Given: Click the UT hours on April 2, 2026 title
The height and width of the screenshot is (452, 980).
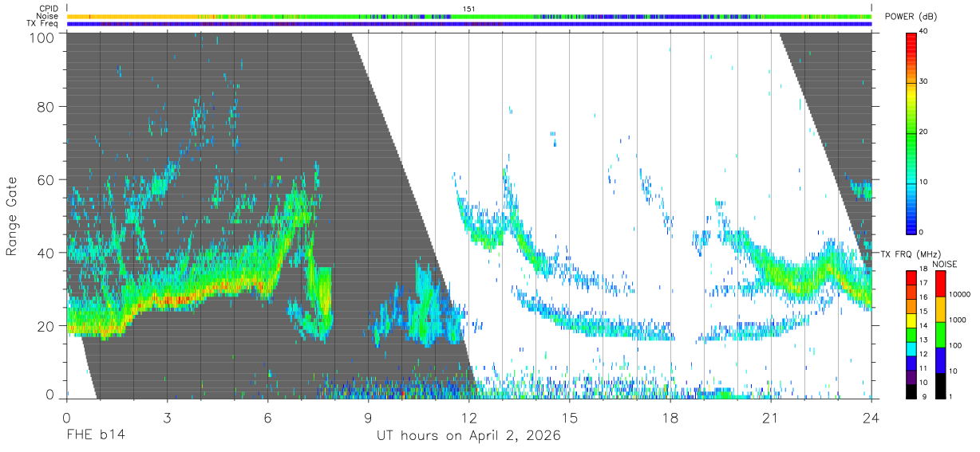Looking at the screenshot, I should click(468, 436).
